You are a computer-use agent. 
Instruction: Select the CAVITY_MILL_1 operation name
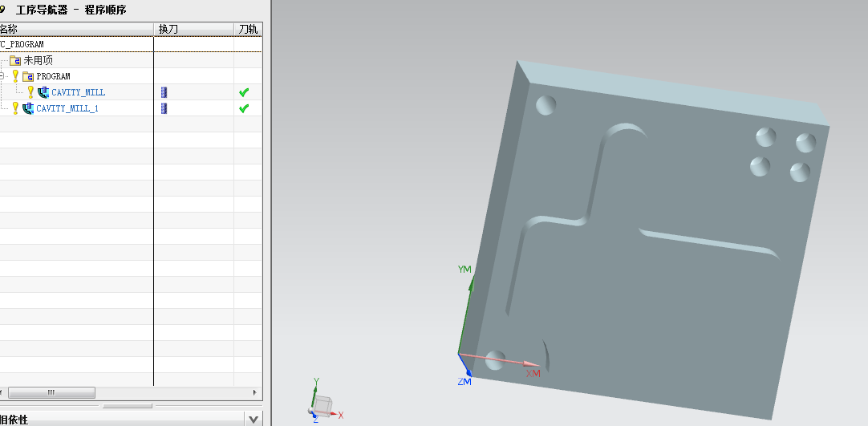click(67, 108)
